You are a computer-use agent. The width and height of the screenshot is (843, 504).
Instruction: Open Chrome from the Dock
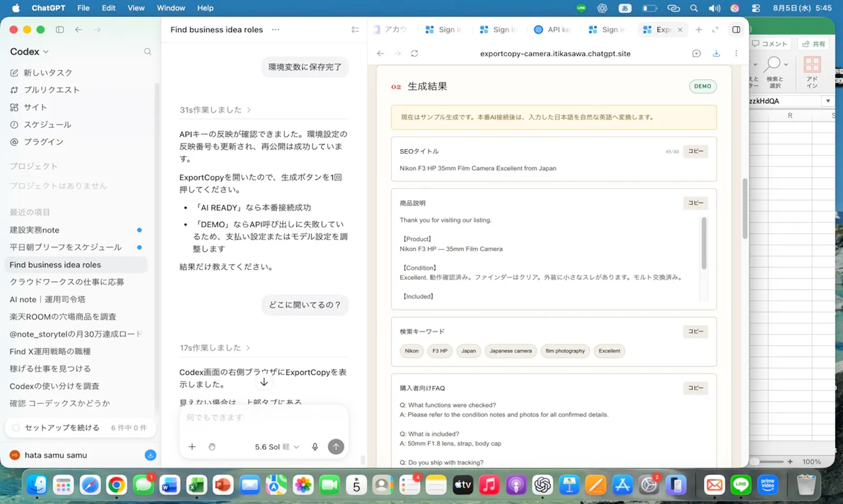(116, 485)
